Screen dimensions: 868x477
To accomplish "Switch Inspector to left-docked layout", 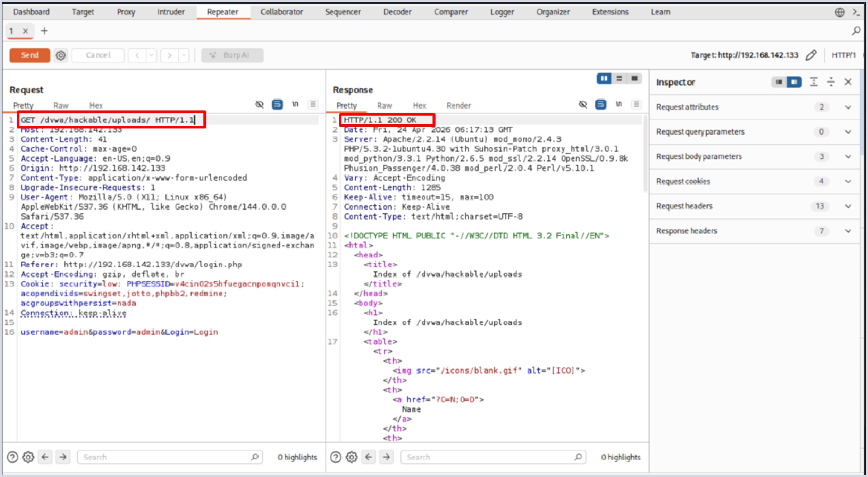I will (779, 82).
